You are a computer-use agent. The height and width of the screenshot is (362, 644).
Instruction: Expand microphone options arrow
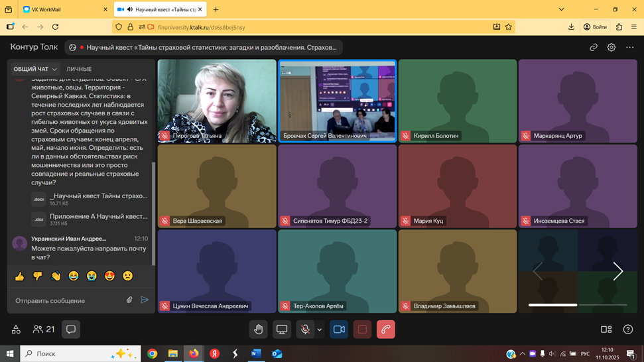click(x=320, y=330)
